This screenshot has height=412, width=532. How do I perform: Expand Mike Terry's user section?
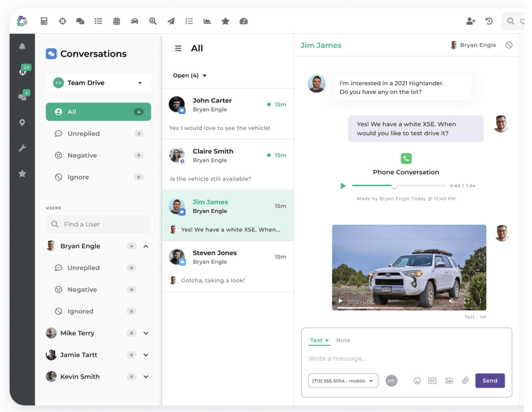(x=146, y=333)
